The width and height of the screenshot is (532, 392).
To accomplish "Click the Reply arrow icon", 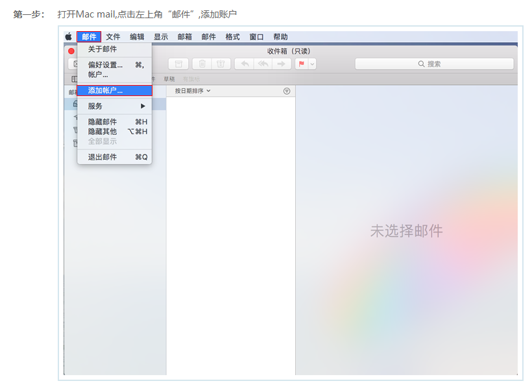I will coord(245,64).
